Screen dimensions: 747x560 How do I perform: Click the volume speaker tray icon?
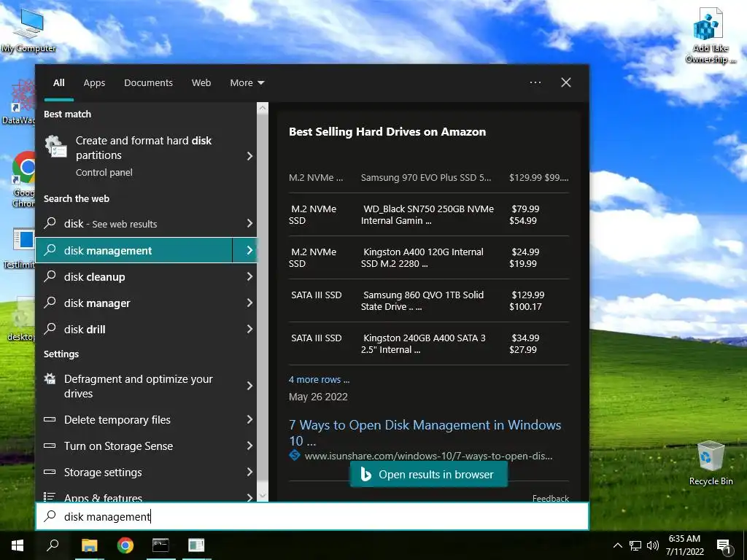click(x=653, y=545)
